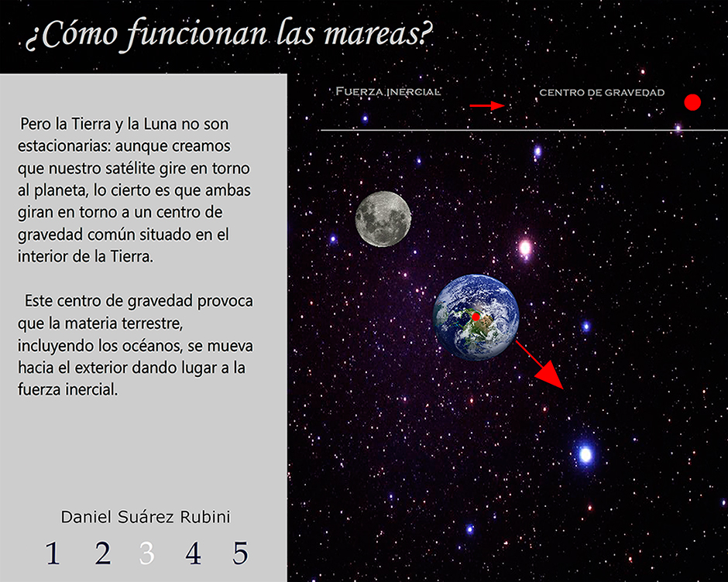Expand the first explanatory paragraph

(x=136, y=186)
